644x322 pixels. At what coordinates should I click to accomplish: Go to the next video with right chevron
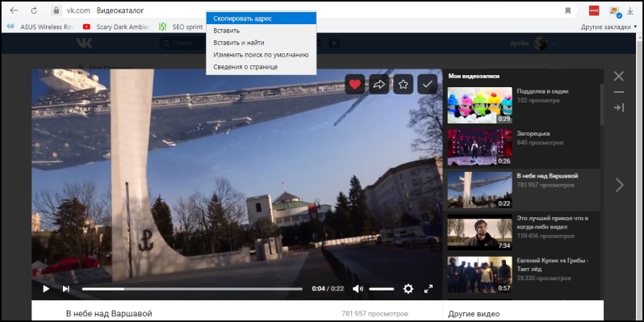click(619, 185)
